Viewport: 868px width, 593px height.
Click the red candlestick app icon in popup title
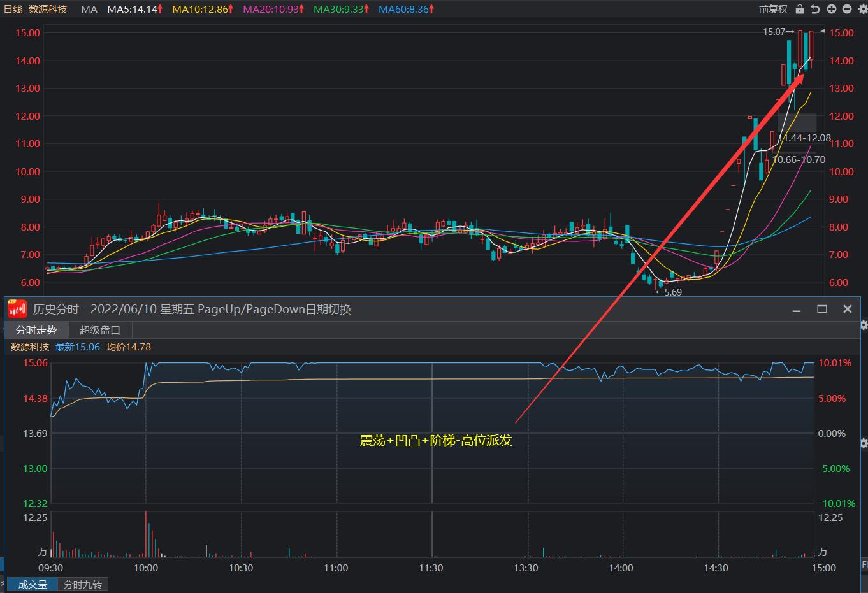(x=17, y=309)
